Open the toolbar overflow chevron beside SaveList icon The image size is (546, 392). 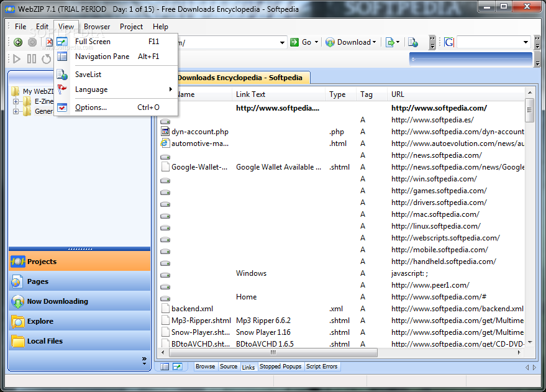432,42
